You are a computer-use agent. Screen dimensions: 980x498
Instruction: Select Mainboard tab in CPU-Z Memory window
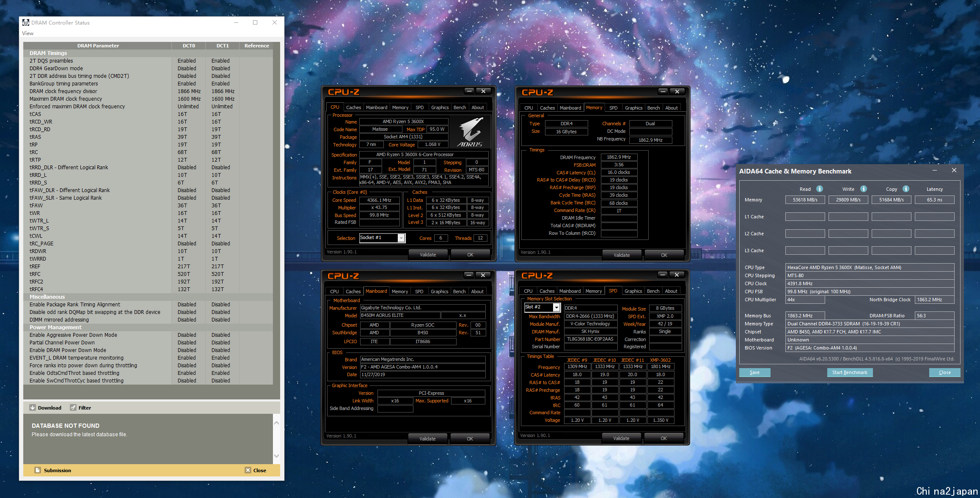570,108
